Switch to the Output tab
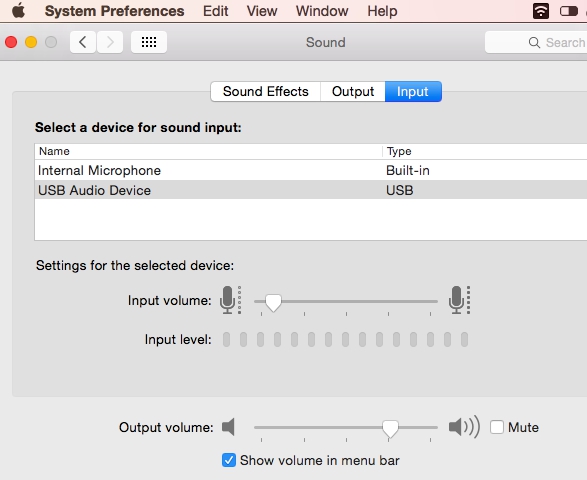The image size is (587, 480). click(353, 91)
